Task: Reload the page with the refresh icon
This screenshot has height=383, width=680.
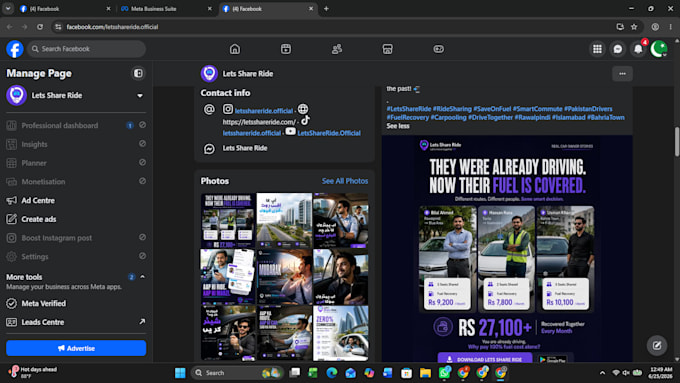Action: [x=40, y=27]
